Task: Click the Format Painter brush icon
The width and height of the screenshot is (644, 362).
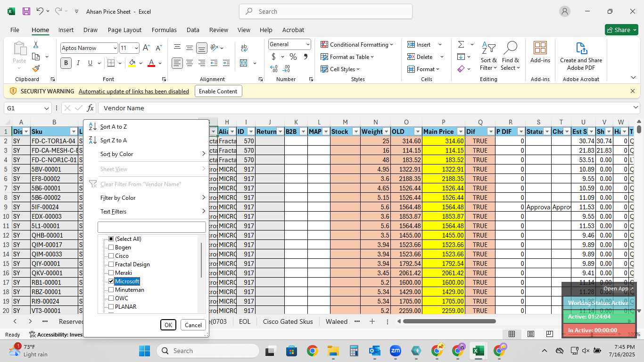Action: click(x=36, y=69)
